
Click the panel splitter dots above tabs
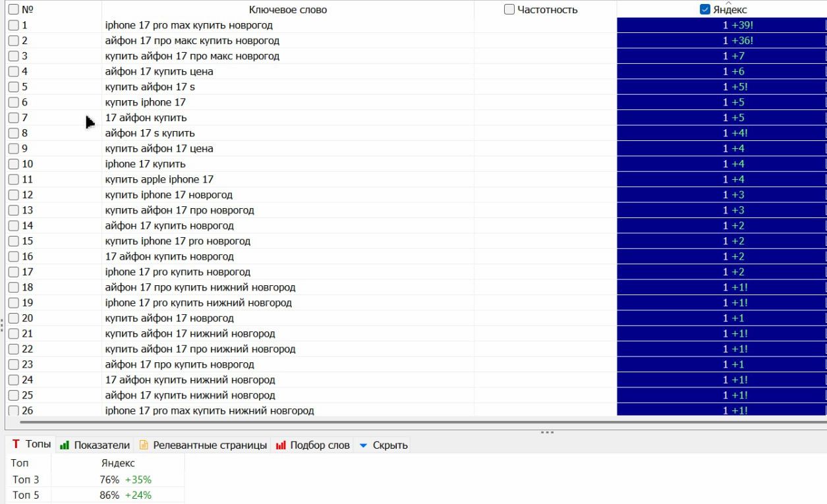(x=546, y=432)
